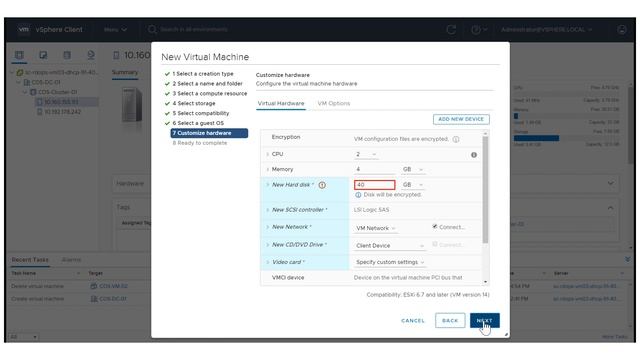640x360 pixels.
Task: Open the Memory unit GB dropdown
Action: tap(413, 169)
